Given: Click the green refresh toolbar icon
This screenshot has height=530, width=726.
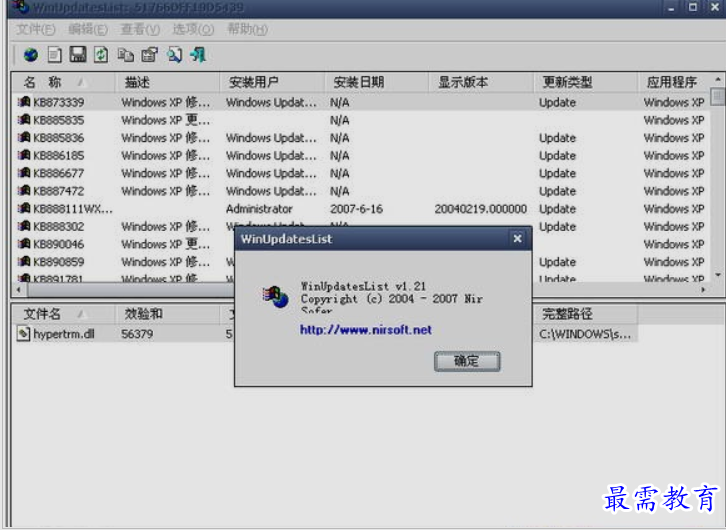Looking at the screenshot, I should pyautogui.click(x=101, y=55).
